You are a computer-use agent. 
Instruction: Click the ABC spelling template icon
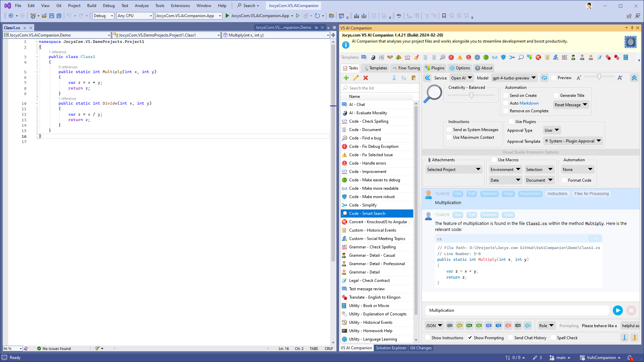pos(565,57)
